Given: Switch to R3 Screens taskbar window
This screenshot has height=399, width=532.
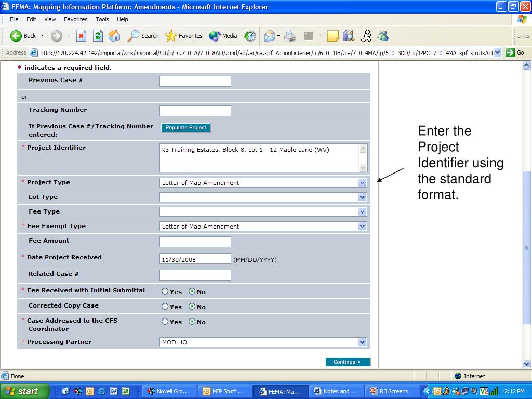Looking at the screenshot, I should (391, 391).
